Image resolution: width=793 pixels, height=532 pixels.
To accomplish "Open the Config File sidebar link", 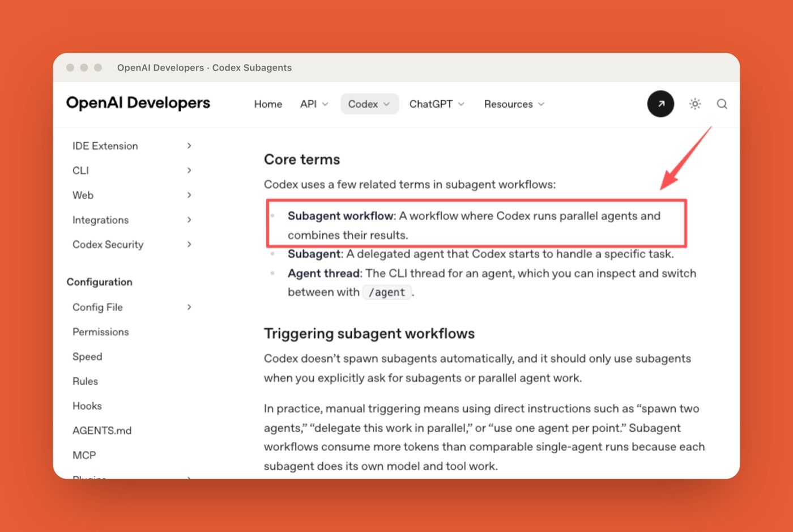I will click(97, 307).
